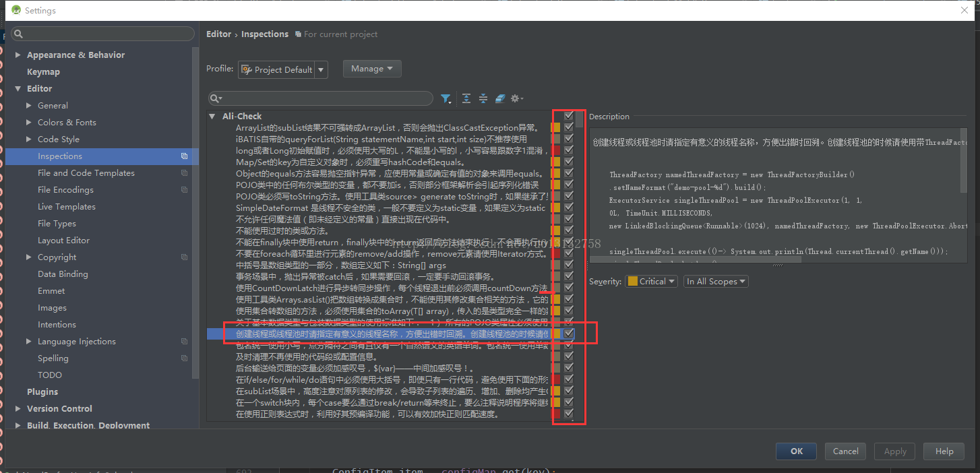Open the gear options icon in inspections toolbar
The width and height of the screenshot is (980, 473).
pos(517,99)
